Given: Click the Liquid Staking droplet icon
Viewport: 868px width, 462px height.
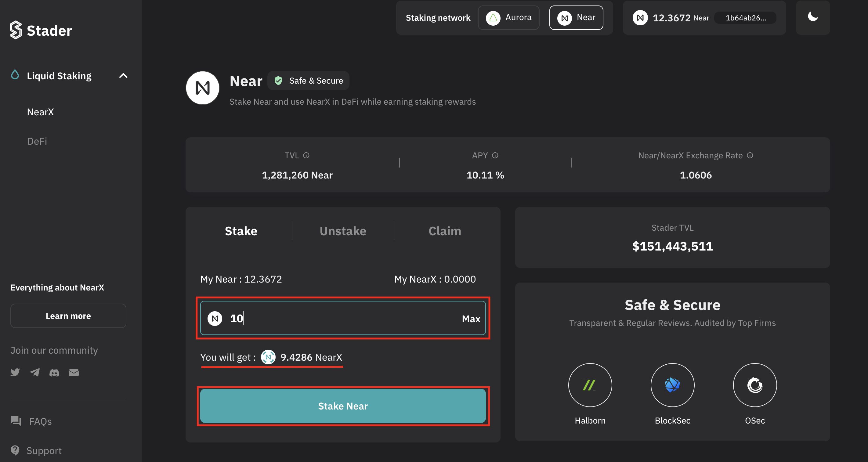Looking at the screenshot, I should (x=15, y=75).
